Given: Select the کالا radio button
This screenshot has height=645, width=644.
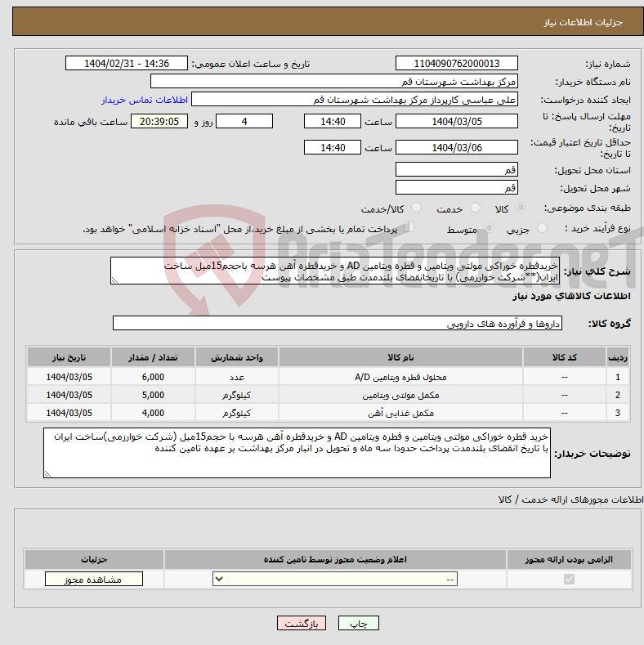Looking at the screenshot, I should click(521, 208).
